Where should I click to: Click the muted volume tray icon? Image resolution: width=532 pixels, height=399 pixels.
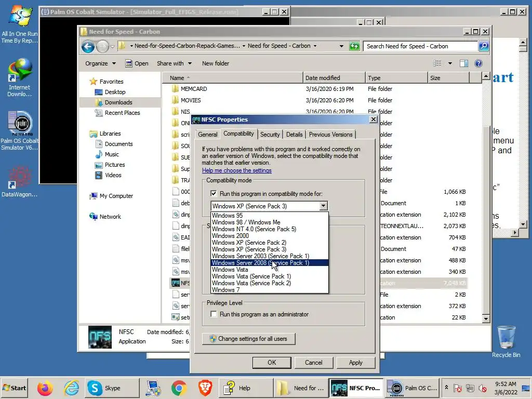483,388
